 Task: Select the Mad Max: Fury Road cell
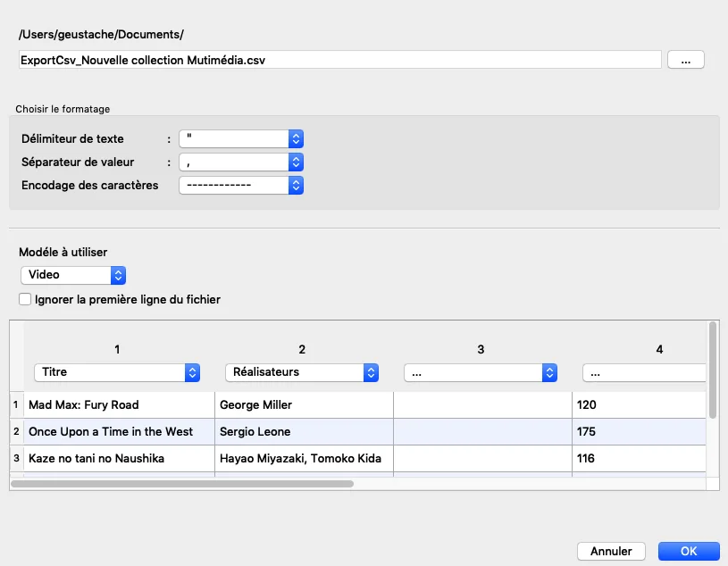[x=120, y=404]
